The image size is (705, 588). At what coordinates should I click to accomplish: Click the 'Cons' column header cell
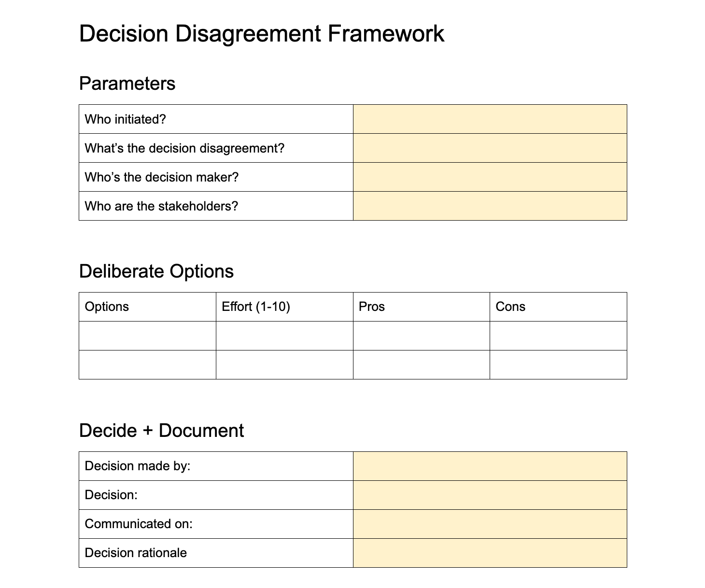pyautogui.click(x=558, y=307)
